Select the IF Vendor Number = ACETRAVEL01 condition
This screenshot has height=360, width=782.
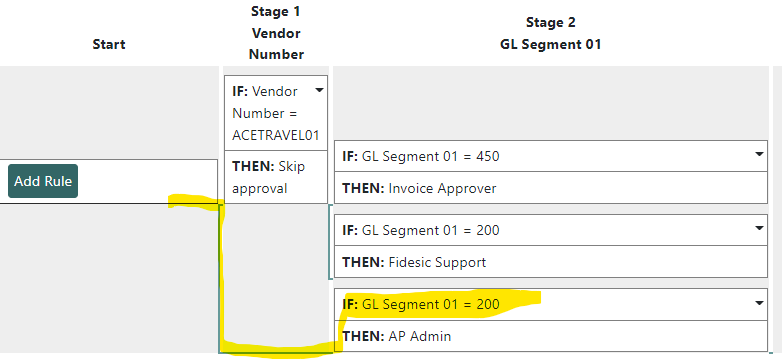click(276, 113)
